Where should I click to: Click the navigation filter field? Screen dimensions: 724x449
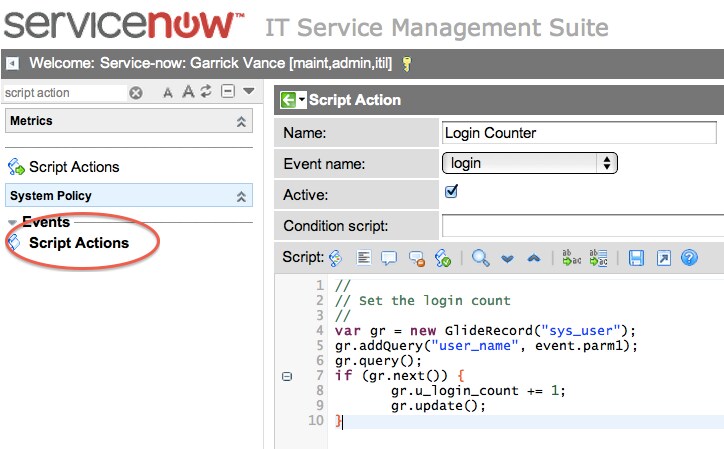pyautogui.click(x=65, y=93)
